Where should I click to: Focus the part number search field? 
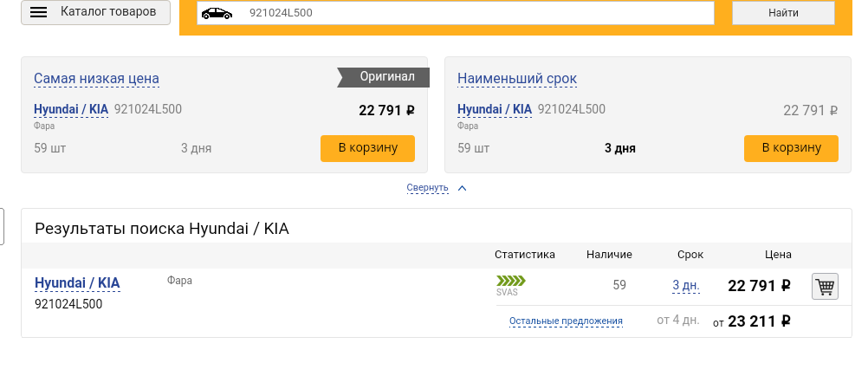(x=476, y=13)
